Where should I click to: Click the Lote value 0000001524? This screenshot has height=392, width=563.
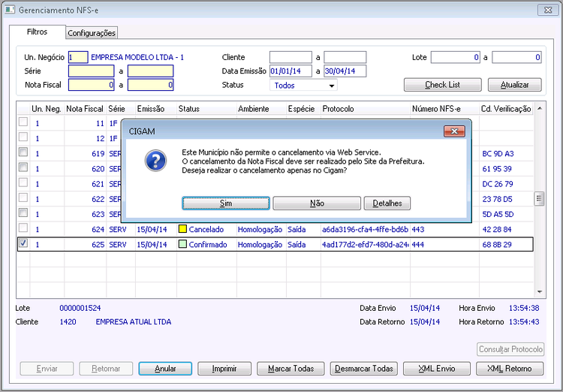(x=80, y=308)
